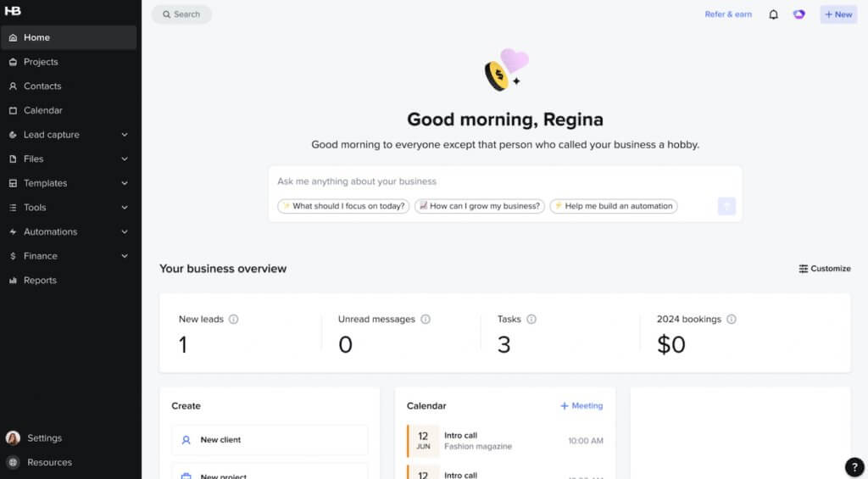Expand the Automations chevron
Image resolution: width=868 pixels, height=479 pixels.
(125, 232)
